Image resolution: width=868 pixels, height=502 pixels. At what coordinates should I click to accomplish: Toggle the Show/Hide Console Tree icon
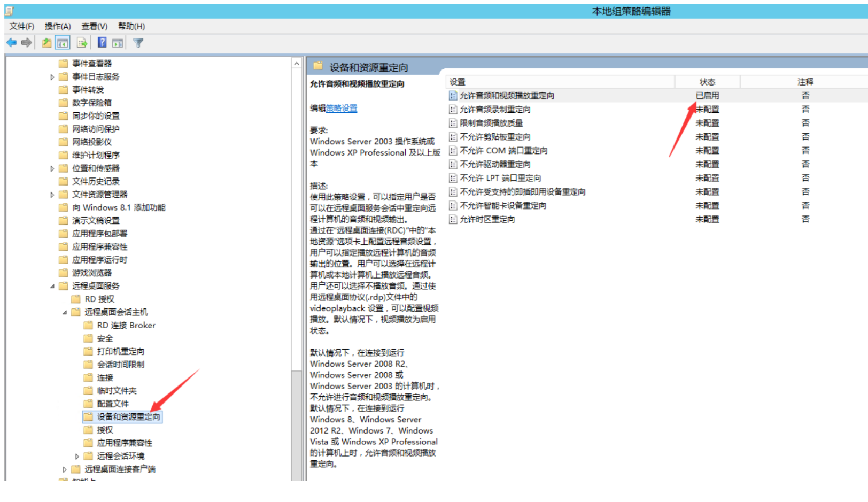63,43
